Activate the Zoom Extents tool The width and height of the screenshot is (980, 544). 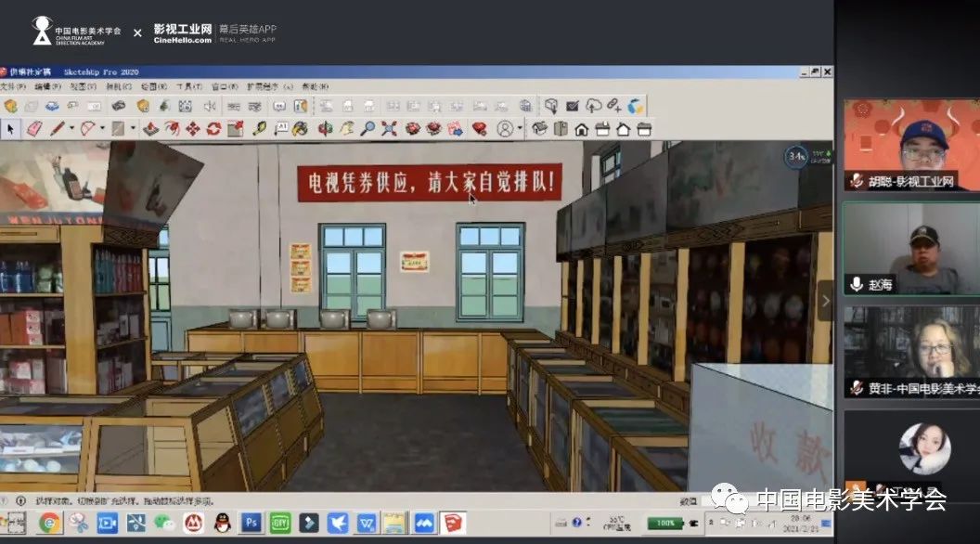(389, 129)
